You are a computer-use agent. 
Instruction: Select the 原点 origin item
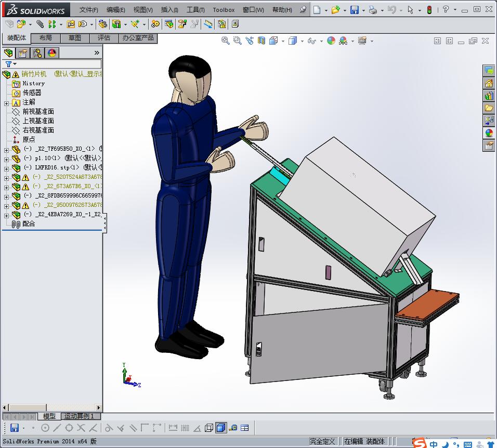tap(29, 139)
